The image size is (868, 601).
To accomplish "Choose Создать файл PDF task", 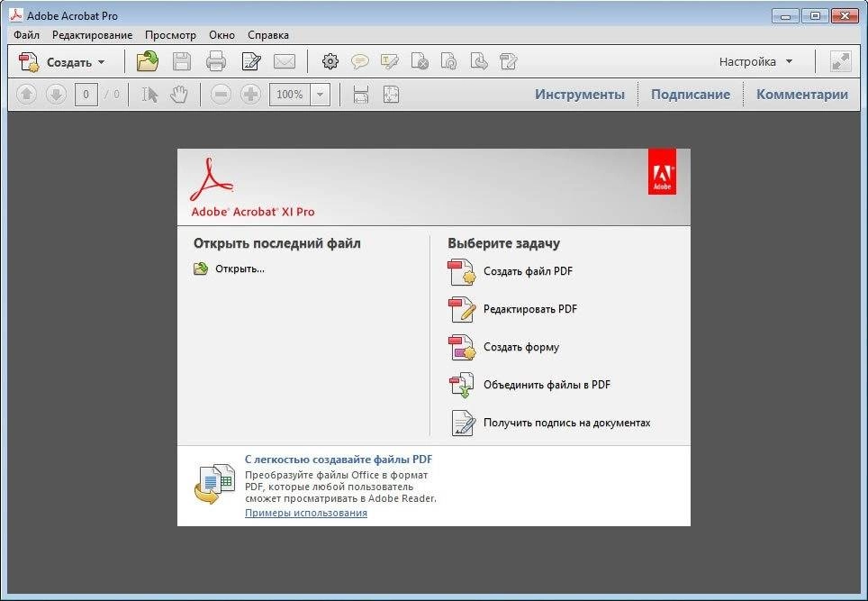I will [529, 271].
